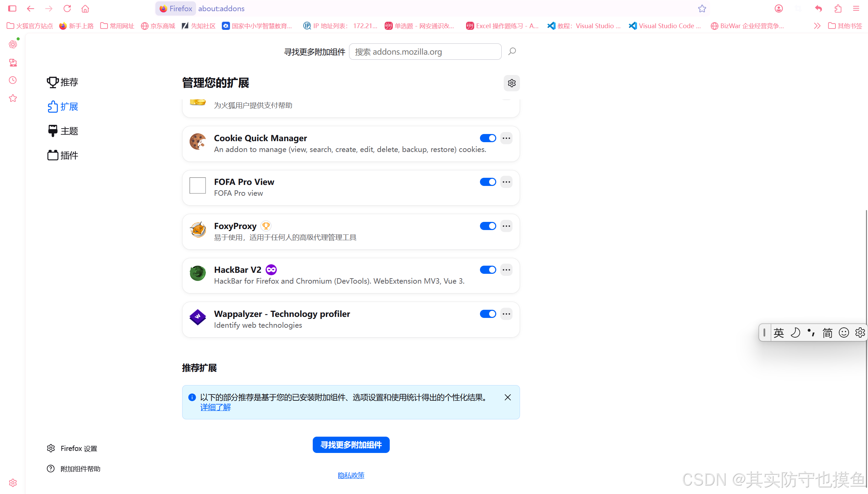868x494 pixels.
Task: Open sidebar customization gear at bottom left
Action: coord(13,482)
